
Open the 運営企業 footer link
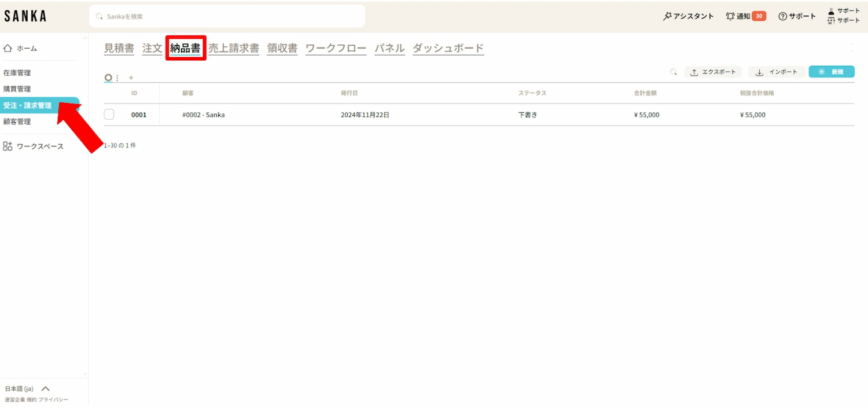click(15, 400)
